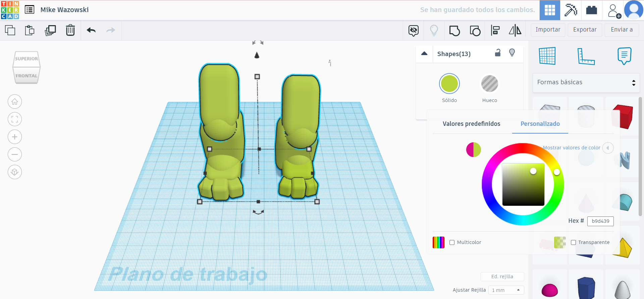Click the hue ring handle
This screenshot has width=644, height=299.
click(557, 172)
